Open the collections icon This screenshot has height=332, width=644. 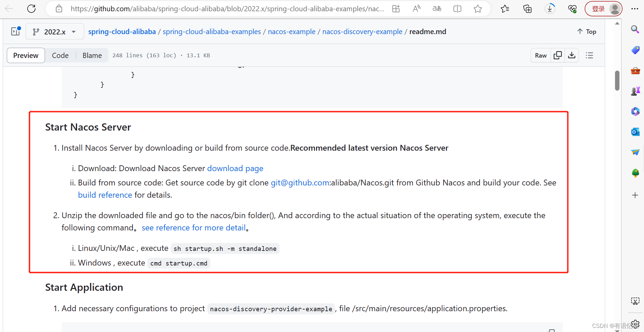[x=527, y=9]
